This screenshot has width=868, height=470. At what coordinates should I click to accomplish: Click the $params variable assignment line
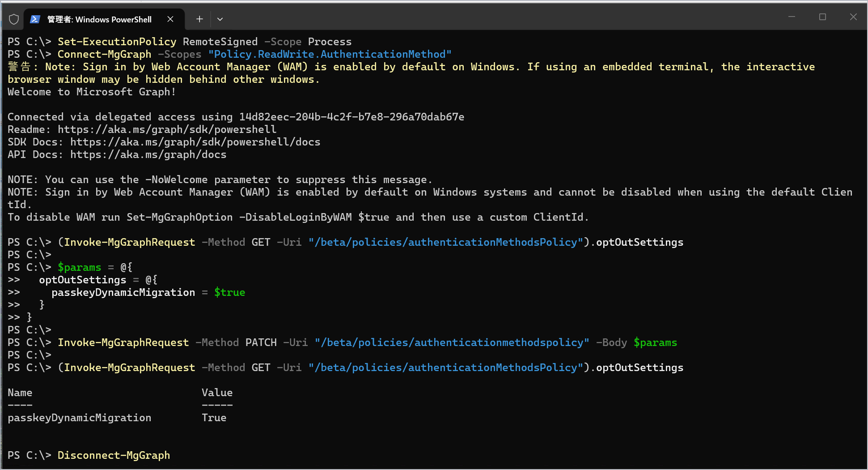point(95,267)
